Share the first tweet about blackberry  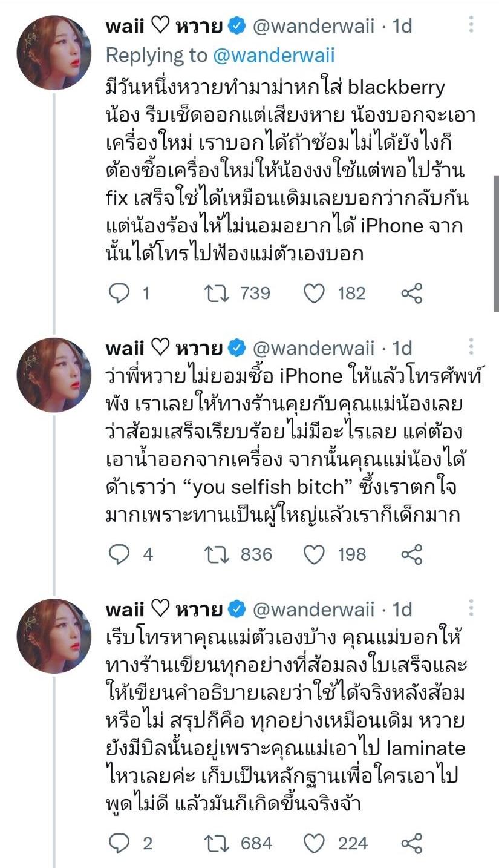(x=411, y=294)
